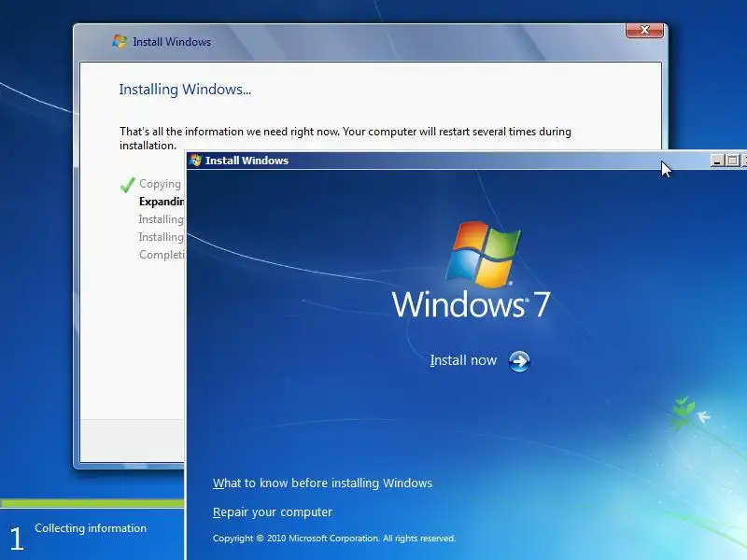Image resolution: width=747 pixels, height=560 pixels.
Task: Click the Completing step text in back window
Action: (162, 254)
